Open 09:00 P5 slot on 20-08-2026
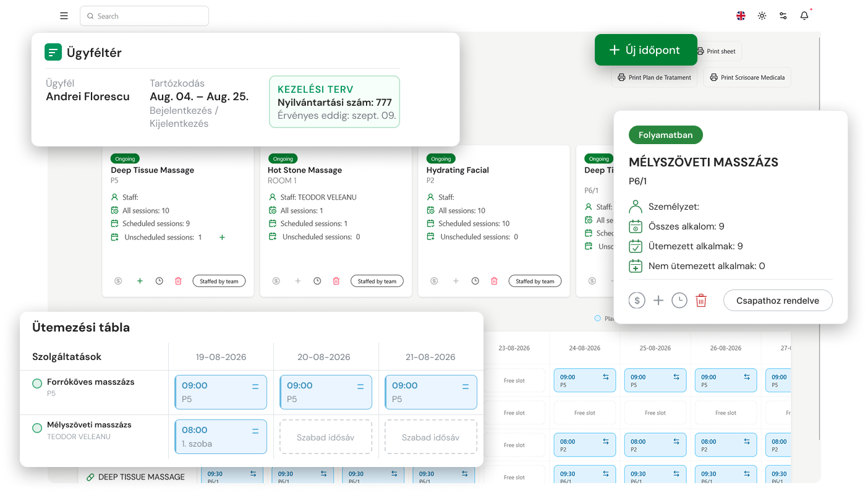Image resolution: width=868 pixels, height=493 pixels. pyautogui.click(x=326, y=392)
